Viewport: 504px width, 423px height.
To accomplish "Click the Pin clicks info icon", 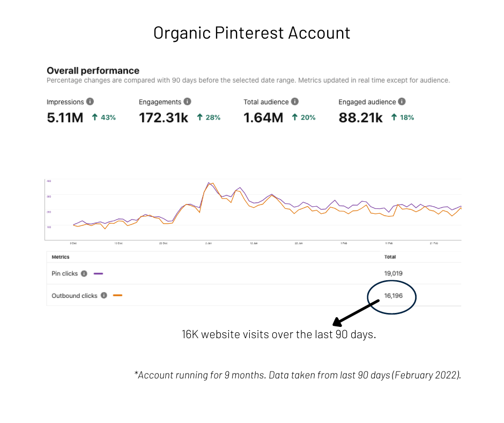I will 84,274.
